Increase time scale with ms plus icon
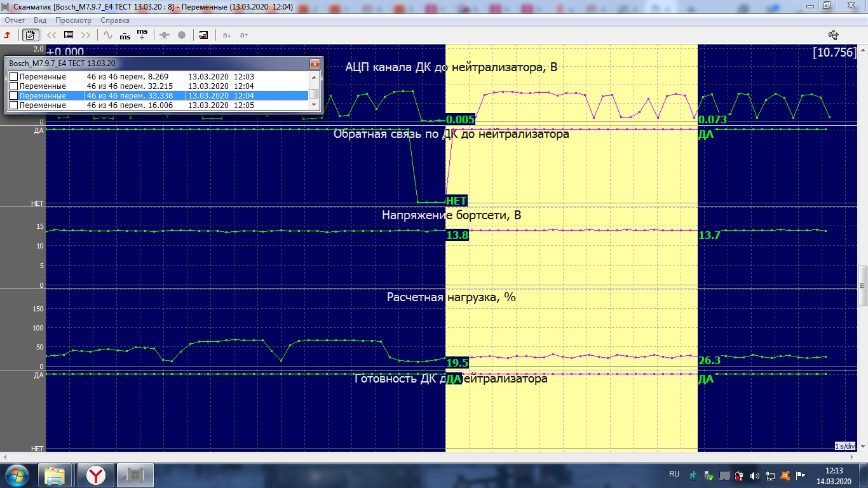Viewport: 868px width, 488px height. tap(142, 35)
